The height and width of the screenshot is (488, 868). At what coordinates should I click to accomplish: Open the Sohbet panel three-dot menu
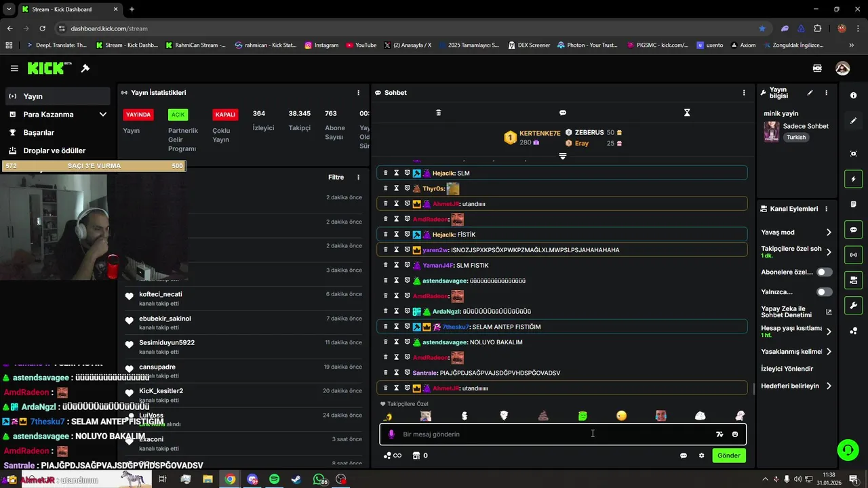tap(744, 93)
